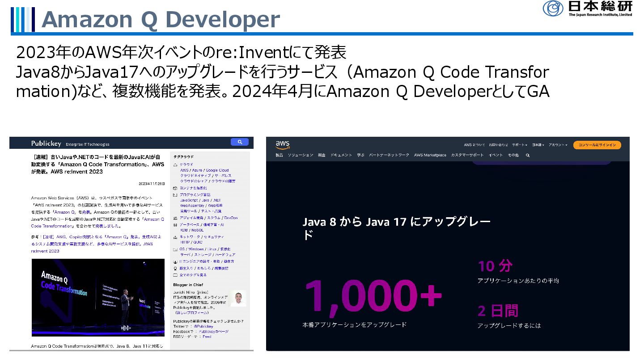The image size is (644, 362).
Task: Open the AWS nav search magnifier
Action: [528, 155]
